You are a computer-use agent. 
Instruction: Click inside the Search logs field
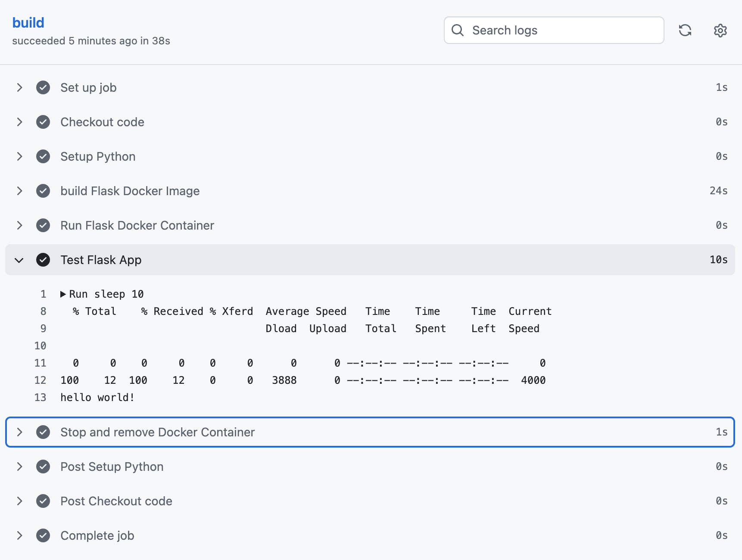pos(560,30)
